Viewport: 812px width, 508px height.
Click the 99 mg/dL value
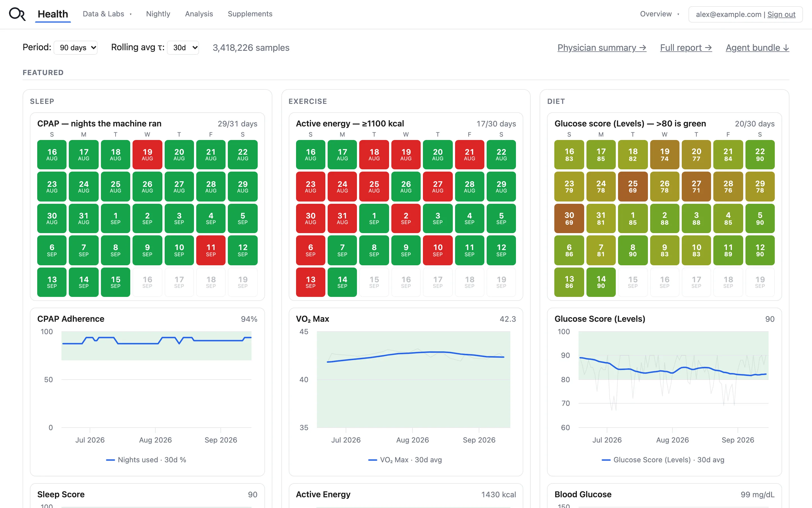[x=758, y=494]
